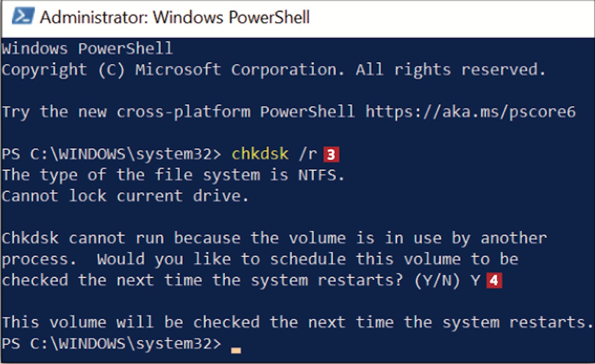The height and width of the screenshot is (364, 595).
Task: Click the 'Cannot lock current drive.' line
Action: coord(125,196)
